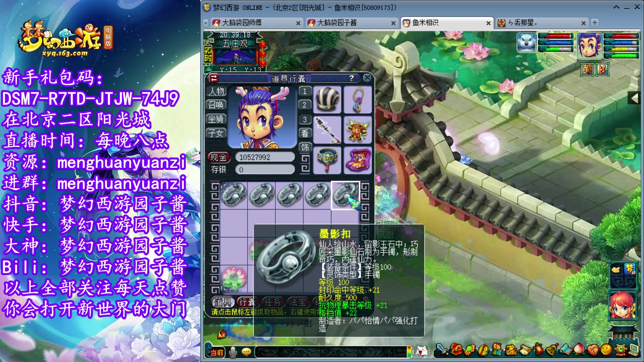This screenshot has height=362, width=644.
Task: Open the computer system settings icon
Action: 634,350
